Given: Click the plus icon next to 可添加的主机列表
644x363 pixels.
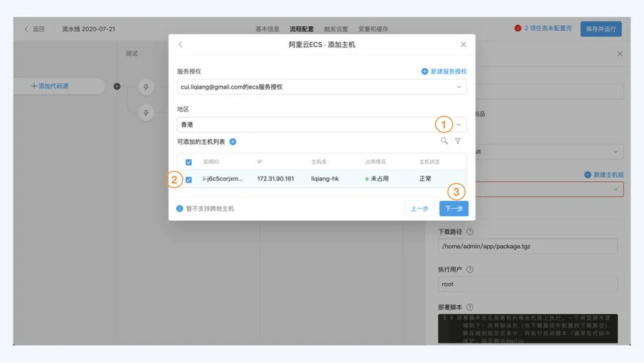Looking at the screenshot, I should [x=233, y=142].
